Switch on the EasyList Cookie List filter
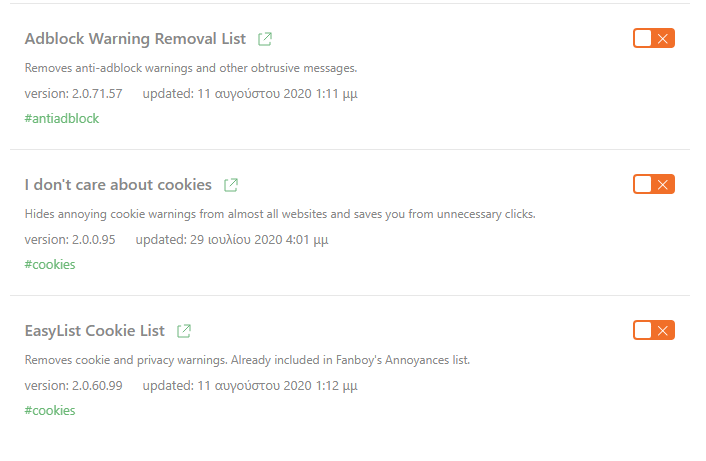 point(654,330)
